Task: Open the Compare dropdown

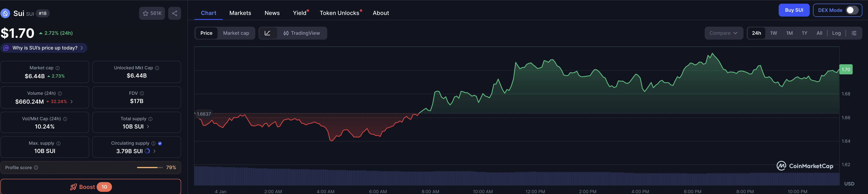Action: [x=723, y=33]
